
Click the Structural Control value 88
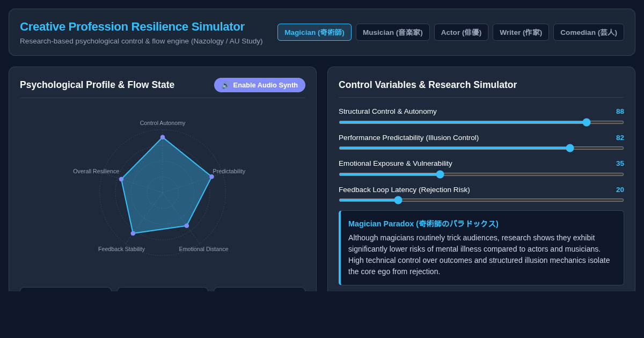(x=620, y=112)
